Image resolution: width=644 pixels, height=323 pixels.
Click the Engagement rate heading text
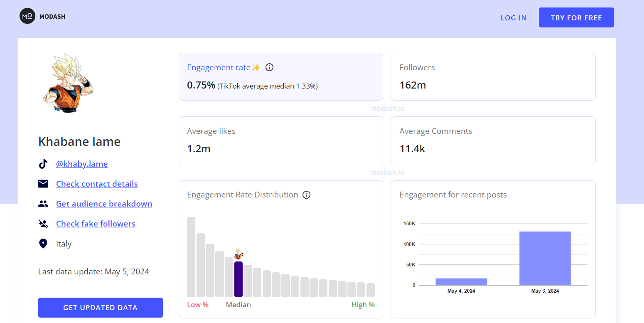tap(219, 67)
